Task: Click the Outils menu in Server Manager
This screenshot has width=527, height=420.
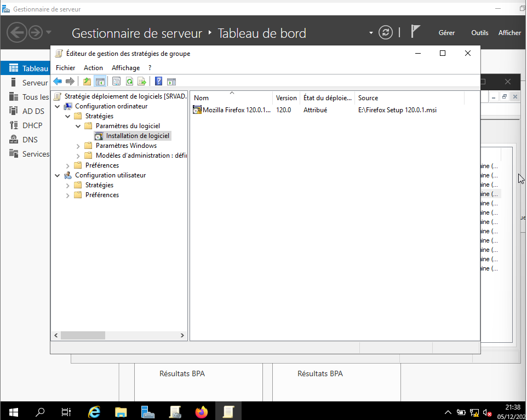Action: tap(479, 33)
